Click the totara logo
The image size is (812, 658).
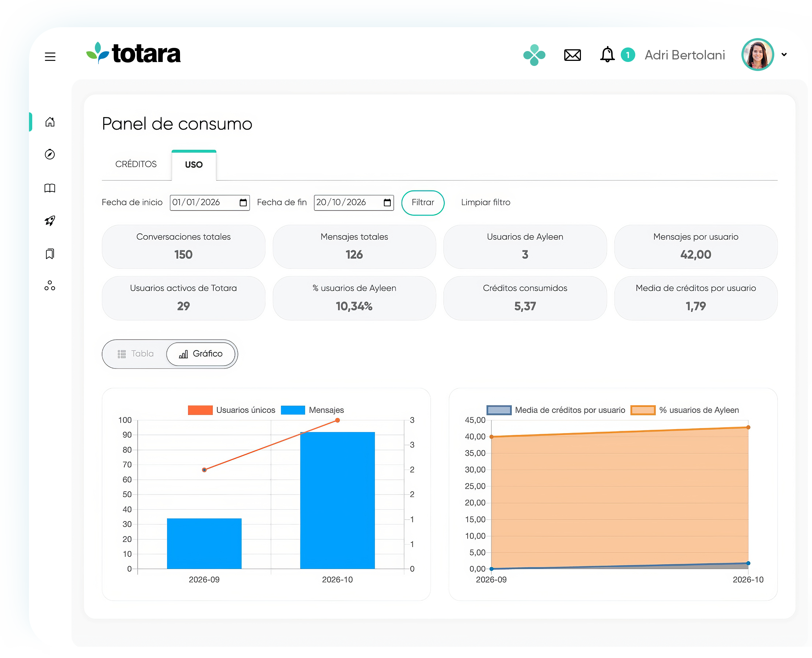[133, 53]
